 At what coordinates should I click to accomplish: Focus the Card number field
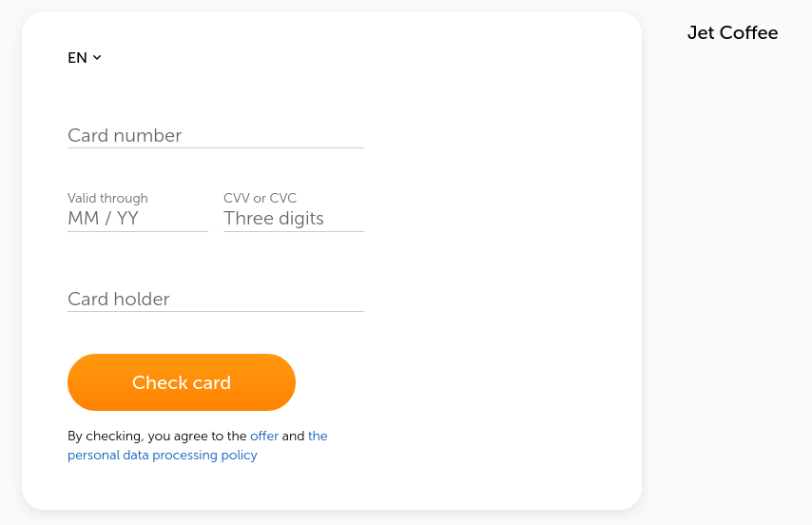pyautogui.click(x=215, y=135)
